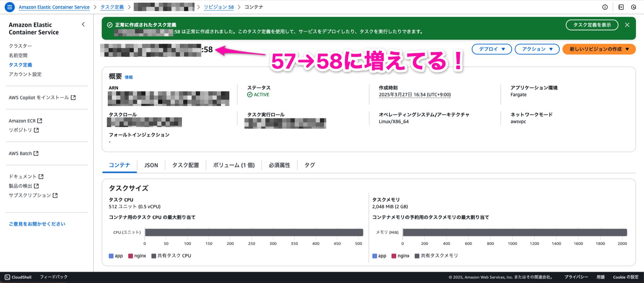Click フィードバック in the footer

[54, 277]
